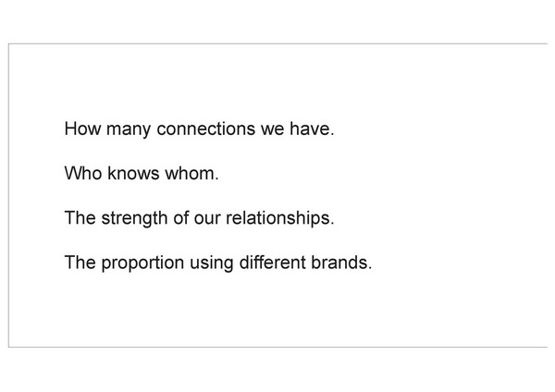Click the word 'brands' in the last line
Image resolution: width=555 pixels, height=392 pixels.
tap(339, 263)
